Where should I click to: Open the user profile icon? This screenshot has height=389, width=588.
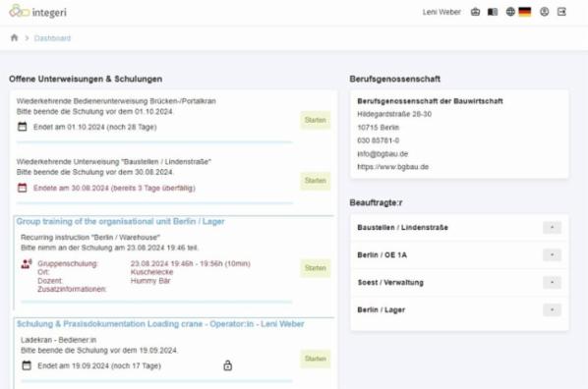coord(544,12)
